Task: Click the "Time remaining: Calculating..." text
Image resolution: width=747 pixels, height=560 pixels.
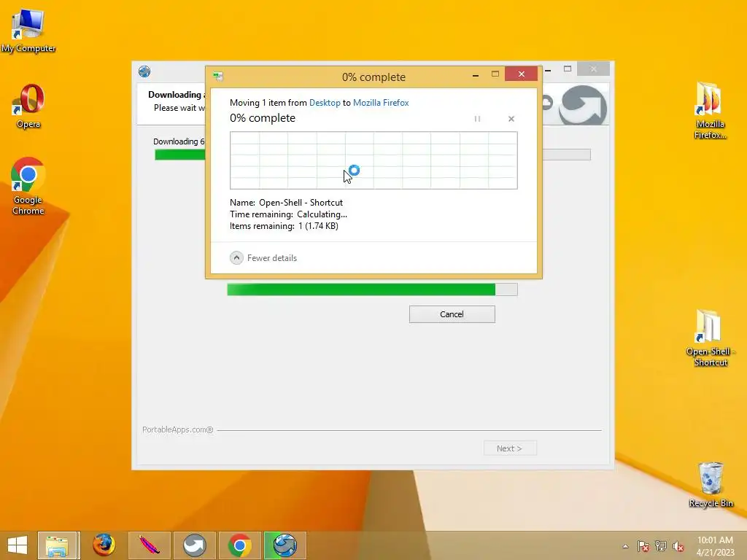Action: click(288, 214)
